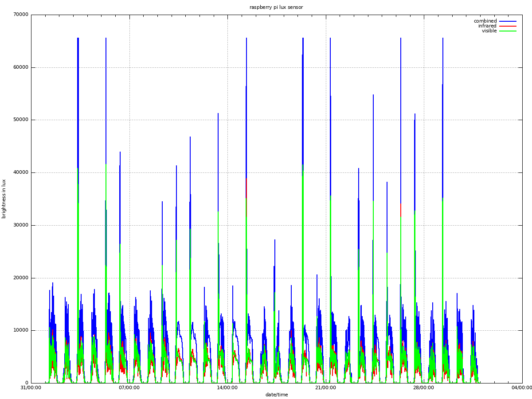
Task: Click the y-axis value 30000
Action: [x=21, y=225]
